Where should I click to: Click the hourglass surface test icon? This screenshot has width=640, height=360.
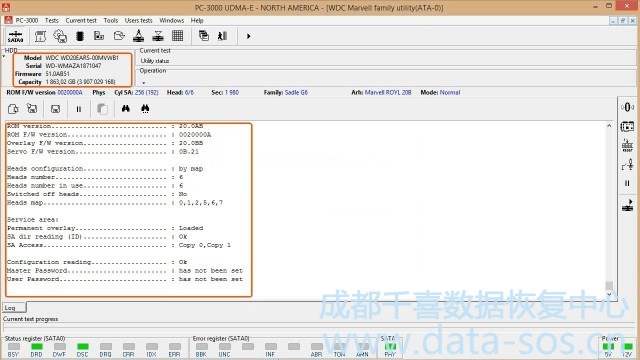click(x=158, y=36)
